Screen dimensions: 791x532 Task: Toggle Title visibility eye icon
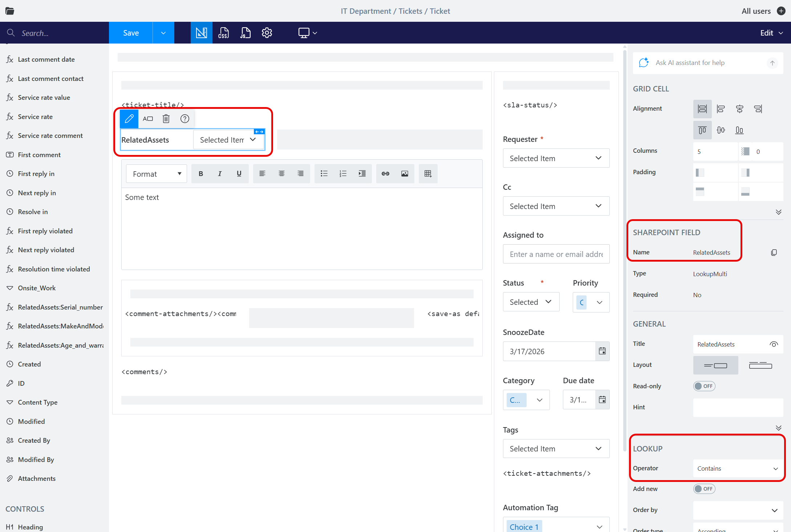click(x=774, y=344)
